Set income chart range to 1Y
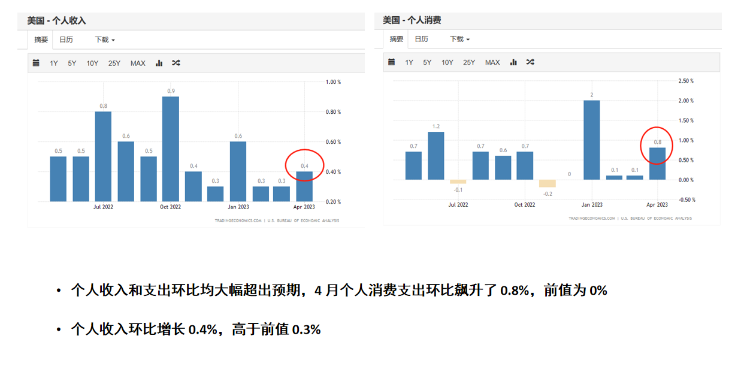Image resolution: width=750 pixels, height=384 pixels. click(x=54, y=63)
